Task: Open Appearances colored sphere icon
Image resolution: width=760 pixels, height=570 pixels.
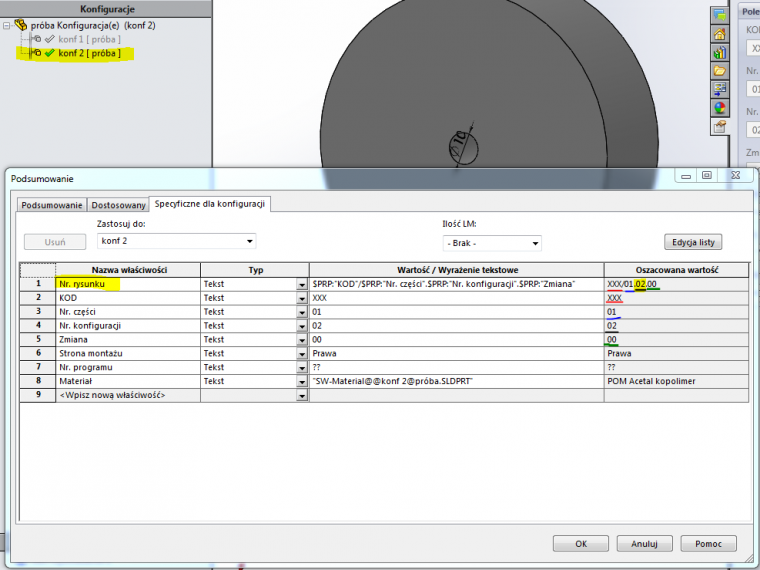Action: (720, 108)
